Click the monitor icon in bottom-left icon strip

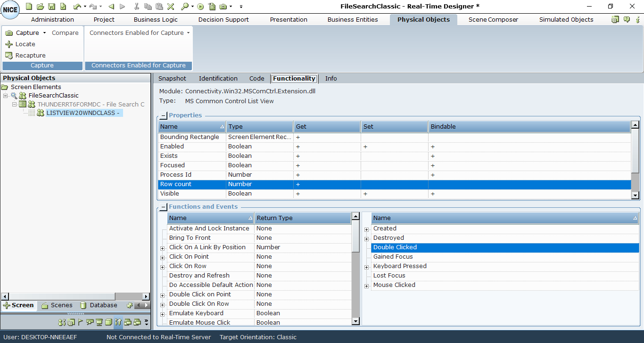click(x=99, y=322)
